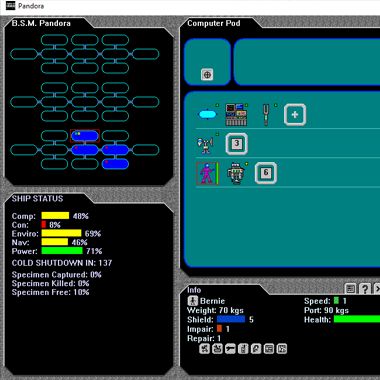Click the number 3 tile

[x=236, y=144]
